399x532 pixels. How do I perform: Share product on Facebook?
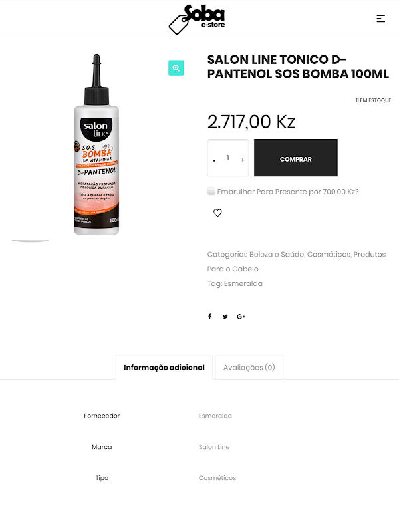tap(210, 317)
